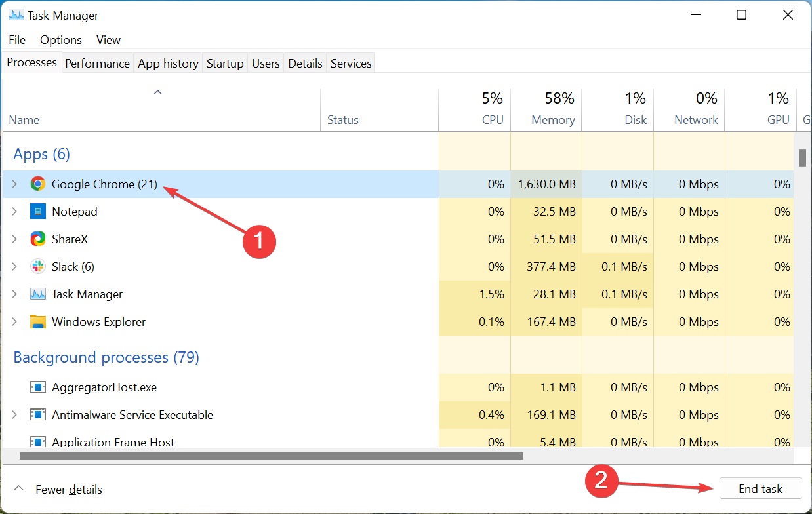Sort by the Network column header
The width and height of the screenshot is (812, 514).
689,110
